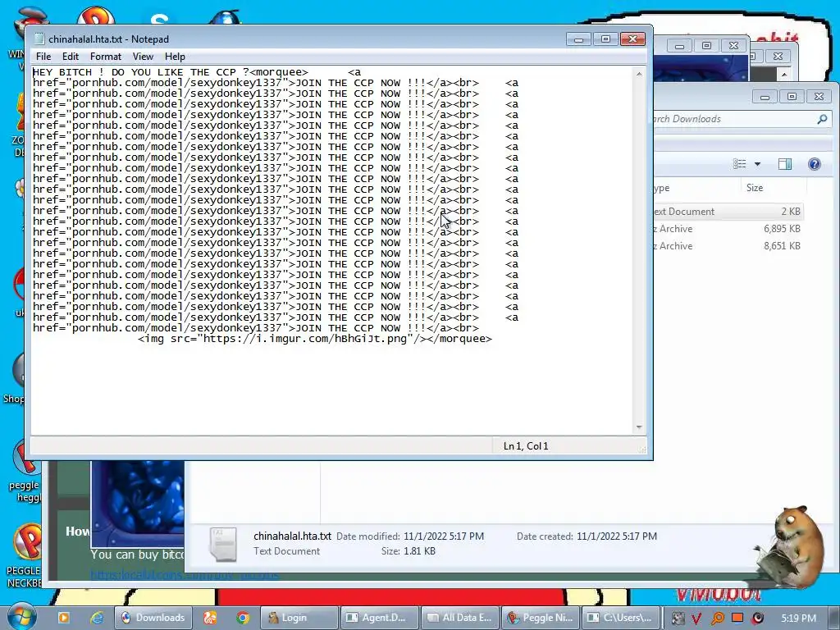Click the chinahalal.hta.txt file icon in details pane

[223, 545]
